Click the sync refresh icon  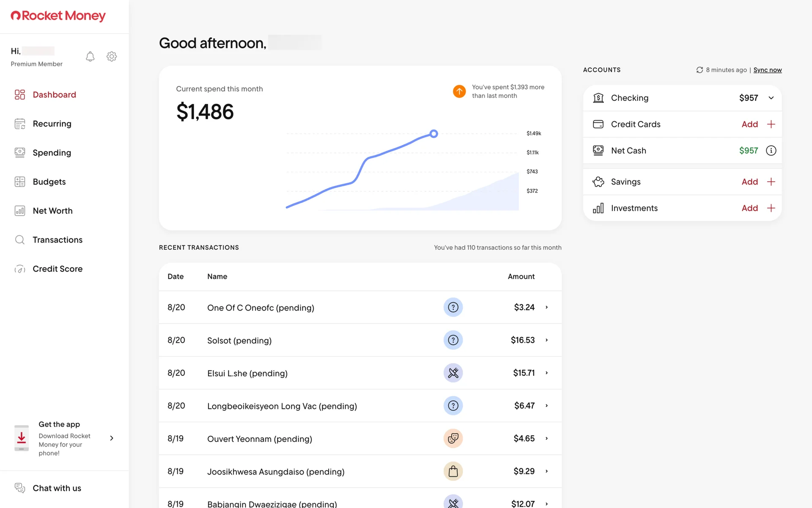click(700, 70)
